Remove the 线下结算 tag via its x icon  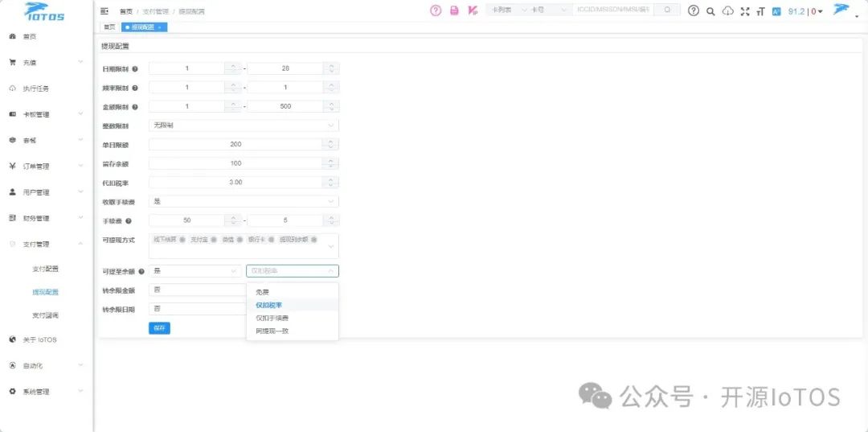pos(182,240)
